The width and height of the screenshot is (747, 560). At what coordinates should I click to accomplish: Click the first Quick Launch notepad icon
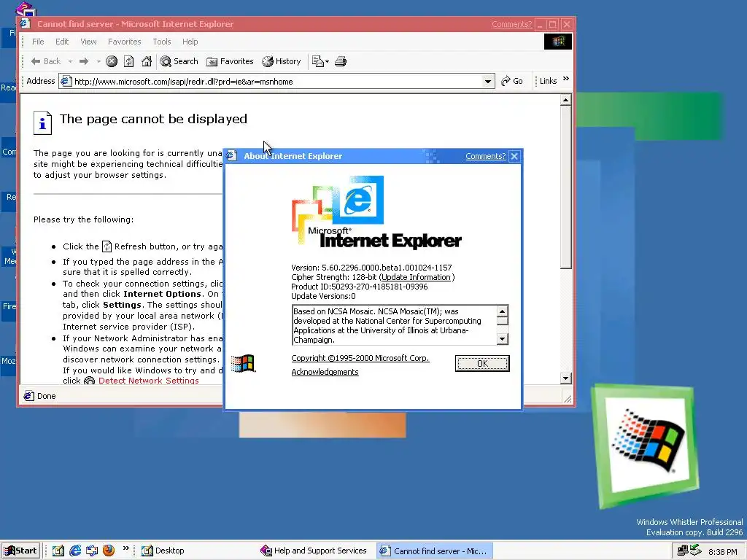58,551
